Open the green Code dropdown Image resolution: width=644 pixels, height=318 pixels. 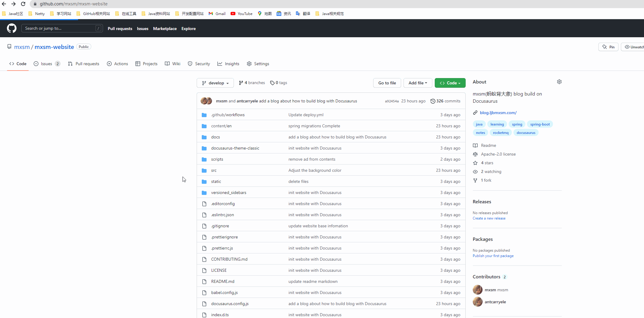click(x=450, y=83)
